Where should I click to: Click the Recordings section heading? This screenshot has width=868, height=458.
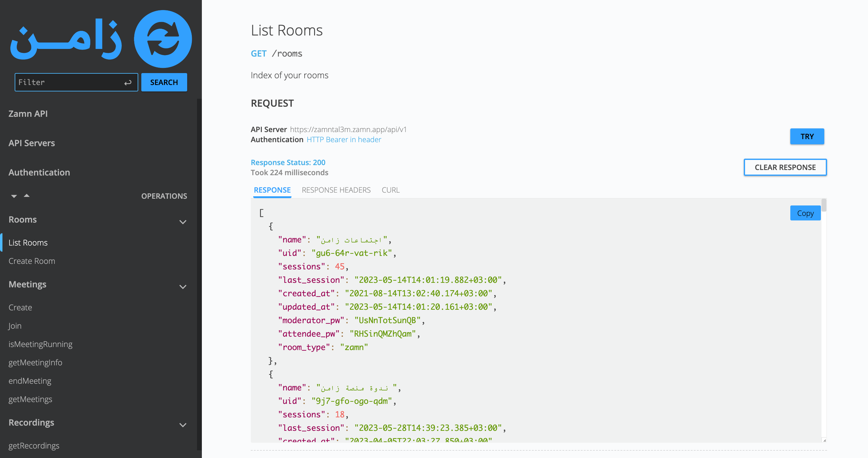click(x=31, y=422)
